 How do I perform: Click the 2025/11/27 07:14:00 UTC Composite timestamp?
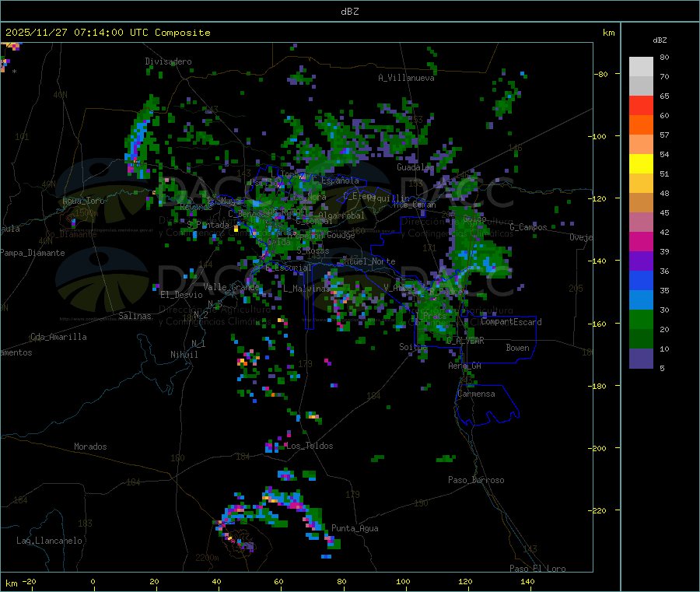point(107,33)
